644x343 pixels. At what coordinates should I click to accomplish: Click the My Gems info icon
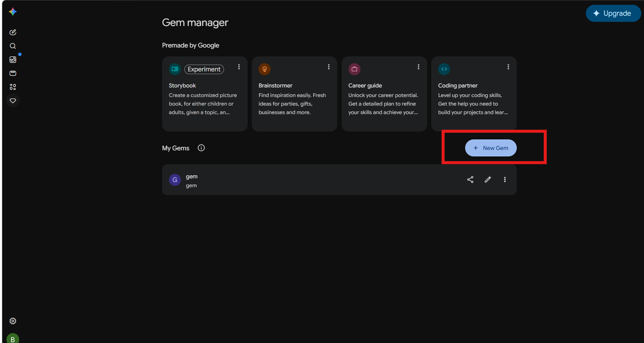point(201,148)
